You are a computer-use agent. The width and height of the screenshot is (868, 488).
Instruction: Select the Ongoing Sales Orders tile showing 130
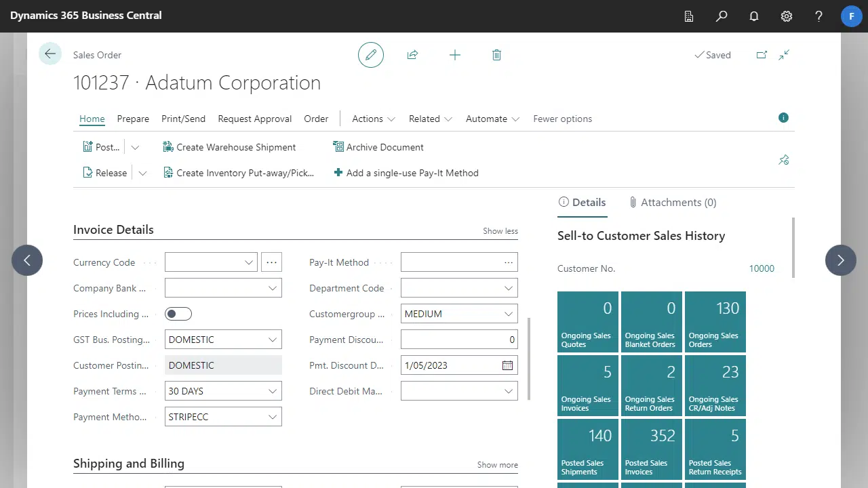point(715,321)
